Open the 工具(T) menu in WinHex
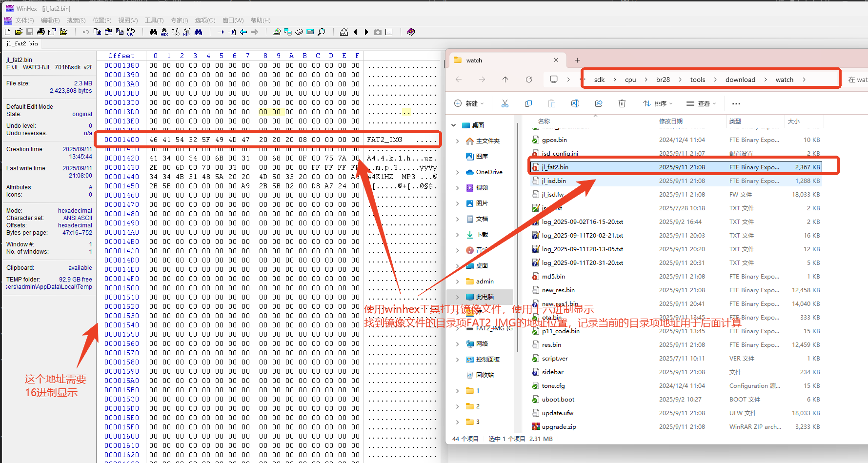Viewport: 868px width, 463px height. (x=154, y=20)
